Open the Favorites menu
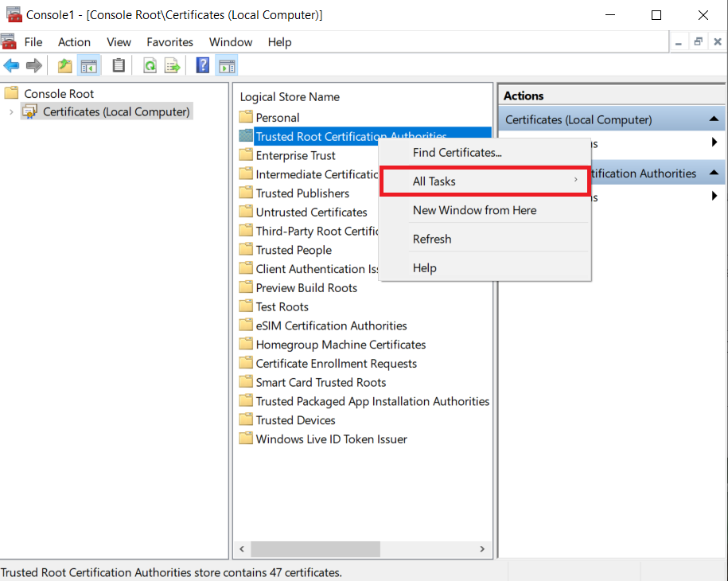This screenshot has height=581, width=728. (x=169, y=42)
